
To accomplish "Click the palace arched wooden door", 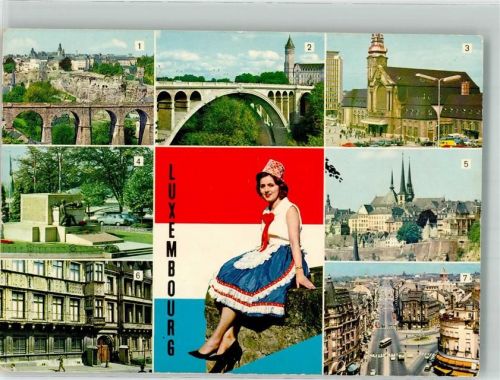I will (x=103, y=349).
